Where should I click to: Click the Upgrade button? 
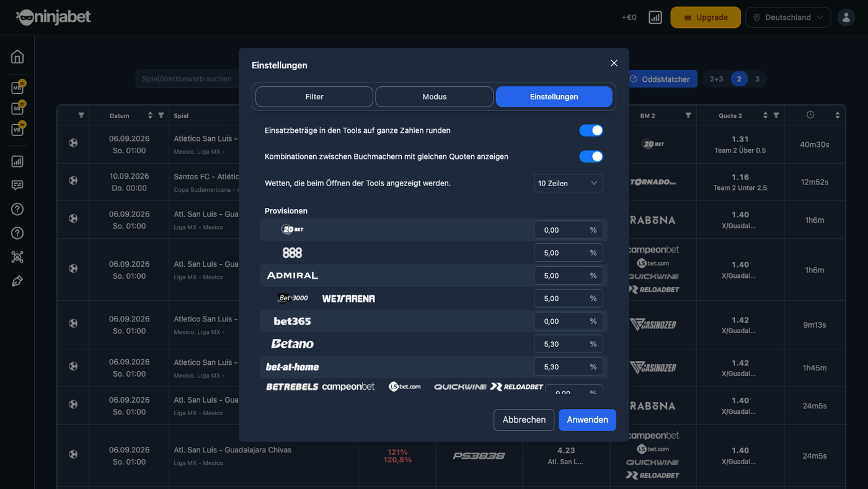706,17
